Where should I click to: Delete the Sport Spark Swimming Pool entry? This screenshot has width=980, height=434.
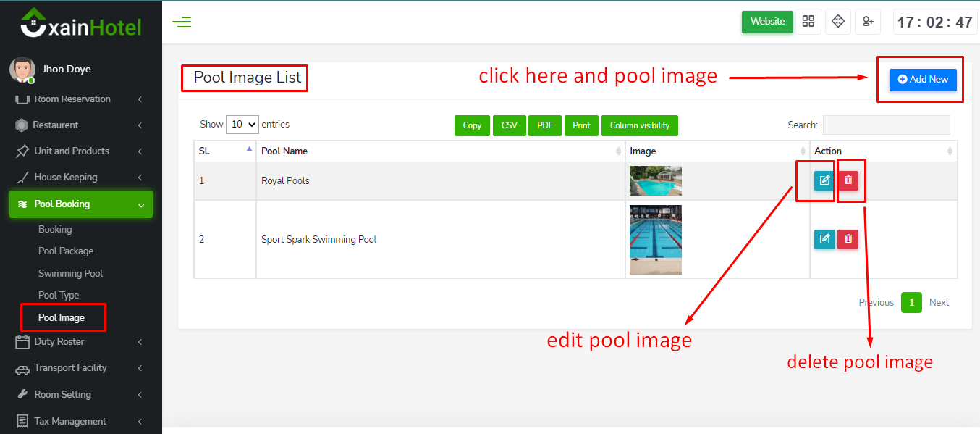[848, 239]
